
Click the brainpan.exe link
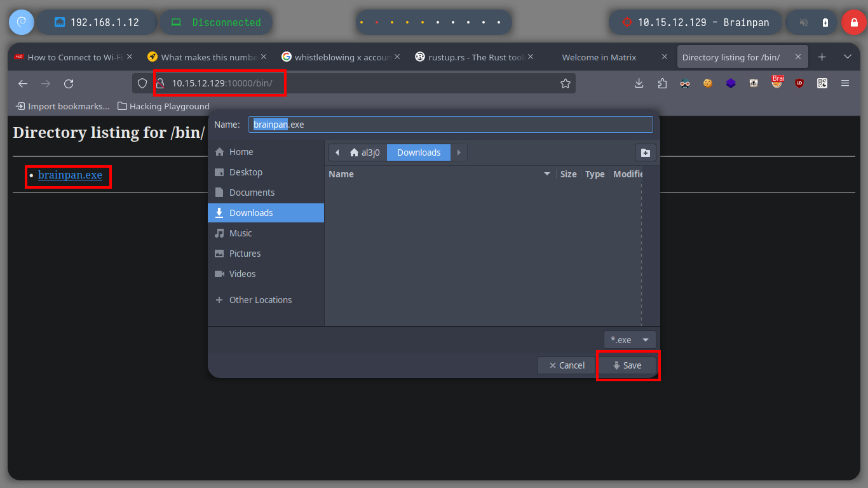tap(70, 175)
